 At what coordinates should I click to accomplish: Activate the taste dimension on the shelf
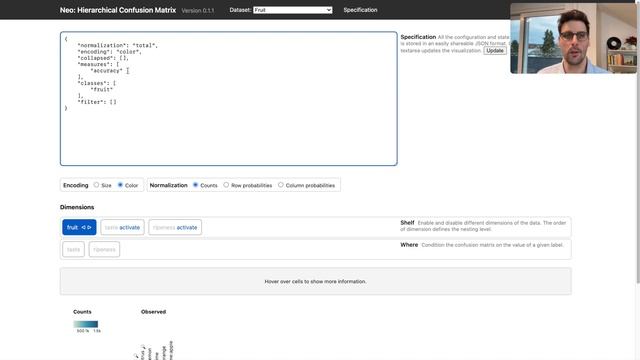tap(129, 227)
